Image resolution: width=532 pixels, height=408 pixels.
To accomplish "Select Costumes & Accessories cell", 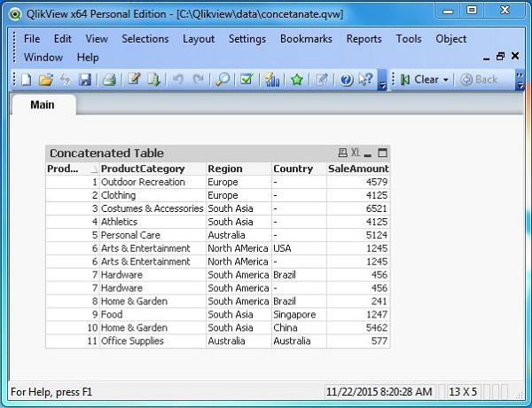I will (x=153, y=208).
